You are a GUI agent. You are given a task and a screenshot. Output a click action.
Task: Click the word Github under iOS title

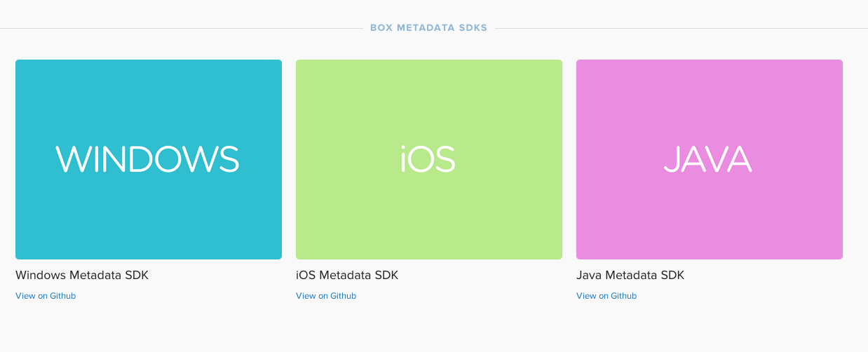point(344,296)
